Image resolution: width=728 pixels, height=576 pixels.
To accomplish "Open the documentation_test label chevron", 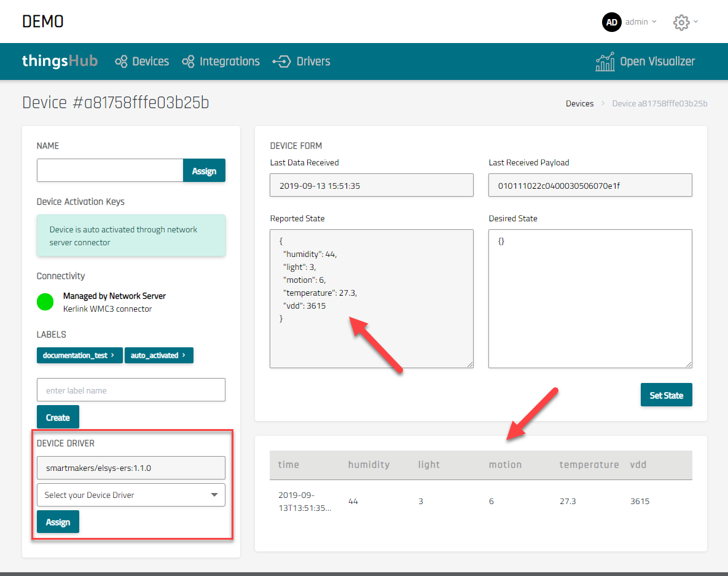I will 112,355.
